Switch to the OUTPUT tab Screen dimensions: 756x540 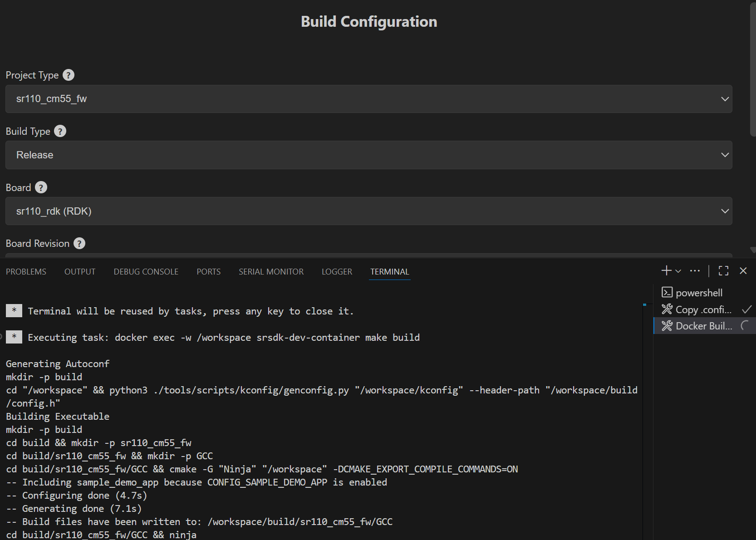(80, 272)
